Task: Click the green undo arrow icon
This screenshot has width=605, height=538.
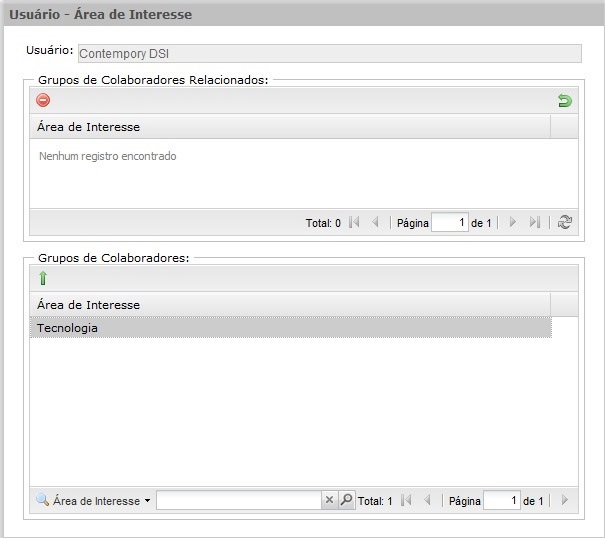Action: tap(564, 100)
